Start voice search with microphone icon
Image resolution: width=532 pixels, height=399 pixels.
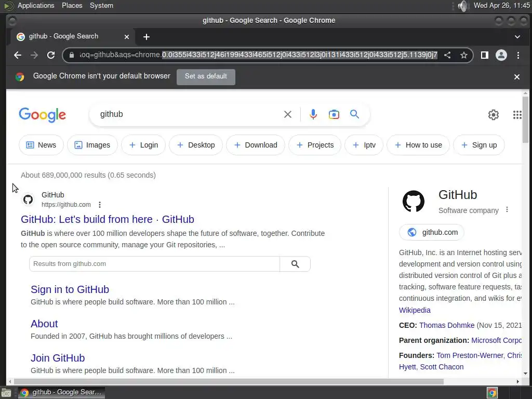pyautogui.click(x=313, y=114)
